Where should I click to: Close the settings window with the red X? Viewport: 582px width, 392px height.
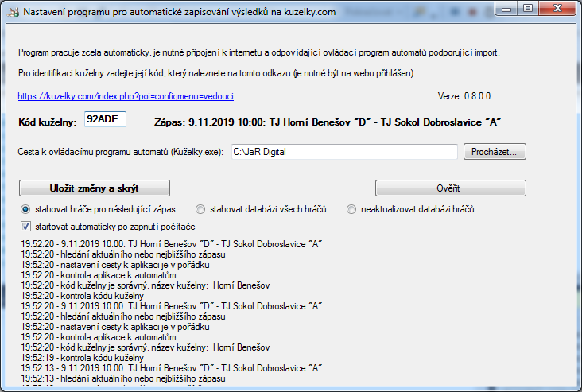click(x=560, y=10)
